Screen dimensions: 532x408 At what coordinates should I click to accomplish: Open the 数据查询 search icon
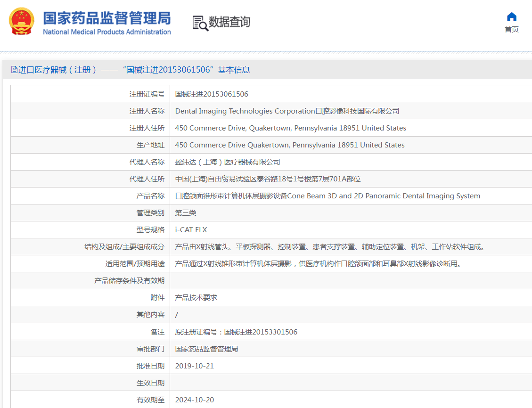[200, 23]
